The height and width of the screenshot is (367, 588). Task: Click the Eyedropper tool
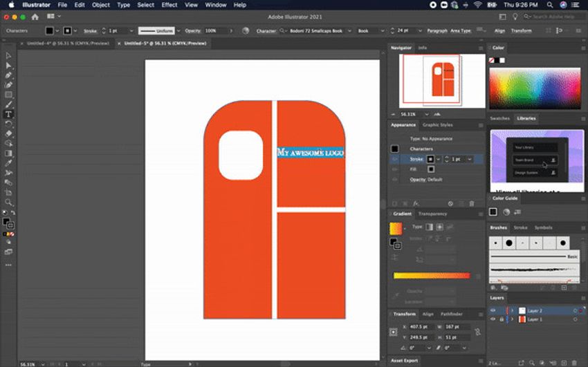8,163
